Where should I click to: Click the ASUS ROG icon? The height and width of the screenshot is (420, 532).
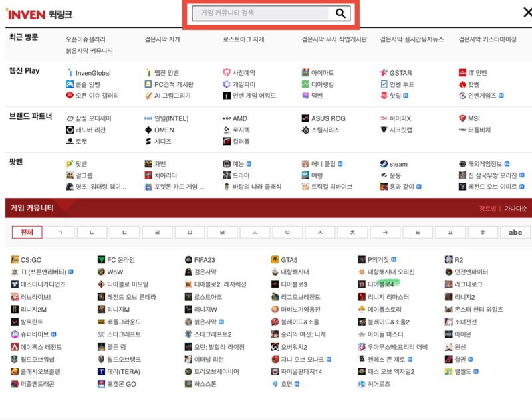coord(305,118)
